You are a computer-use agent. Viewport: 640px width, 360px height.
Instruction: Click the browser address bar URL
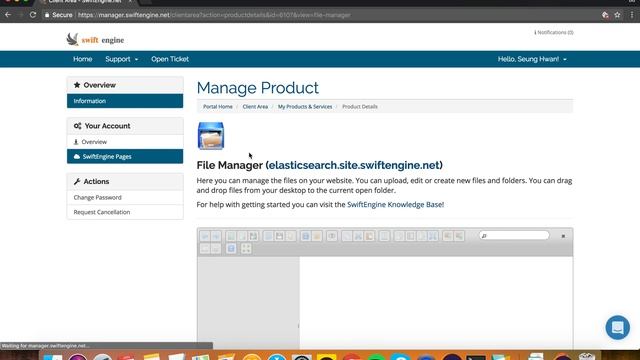(x=214, y=15)
